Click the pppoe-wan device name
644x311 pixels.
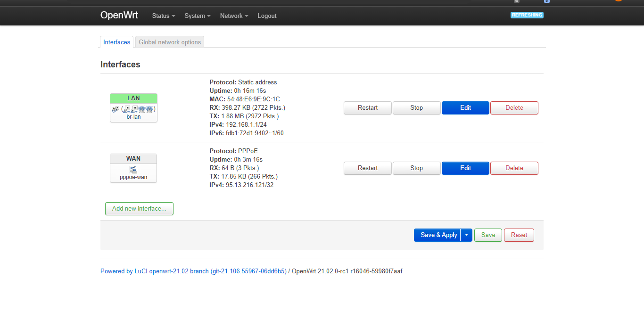click(133, 177)
